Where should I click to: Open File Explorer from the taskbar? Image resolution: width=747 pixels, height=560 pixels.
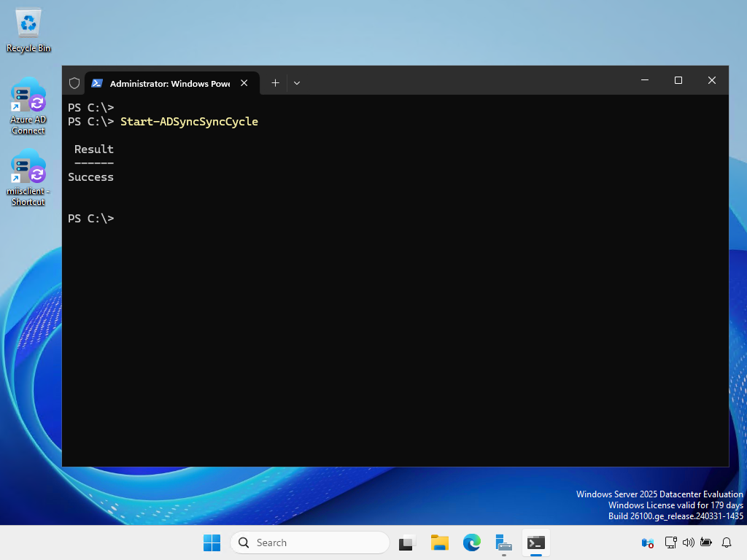pyautogui.click(x=440, y=542)
